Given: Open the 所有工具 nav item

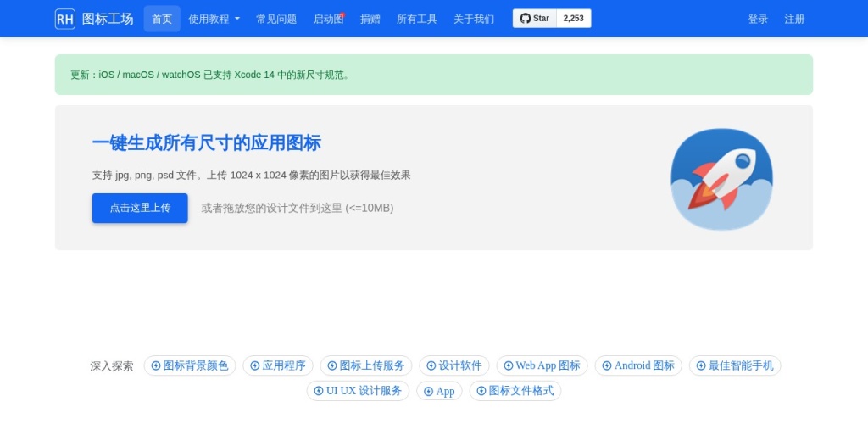Looking at the screenshot, I should click(x=417, y=19).
